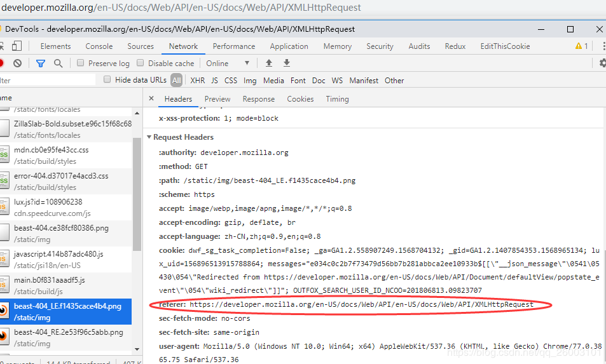Clear the network log
The image size is (606, 364).
[x=18, y=64]
